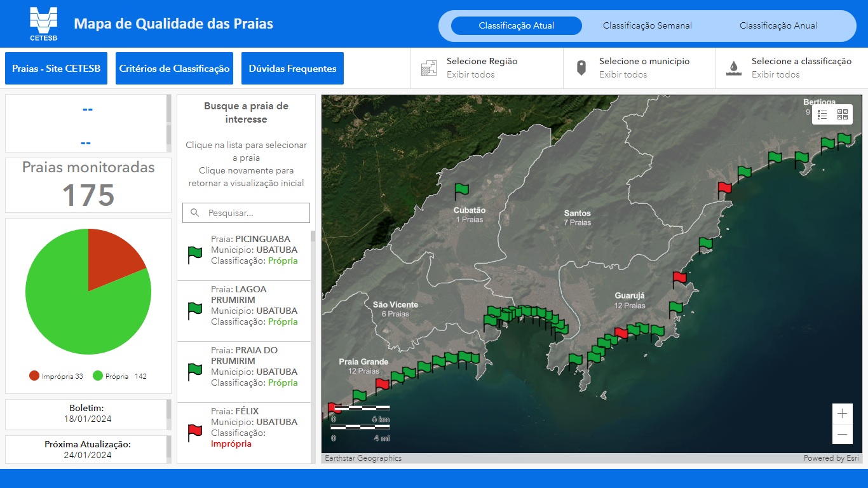868x488 pixels.
Task: Open the Selecione o município selector
Action: coord(639,67)
